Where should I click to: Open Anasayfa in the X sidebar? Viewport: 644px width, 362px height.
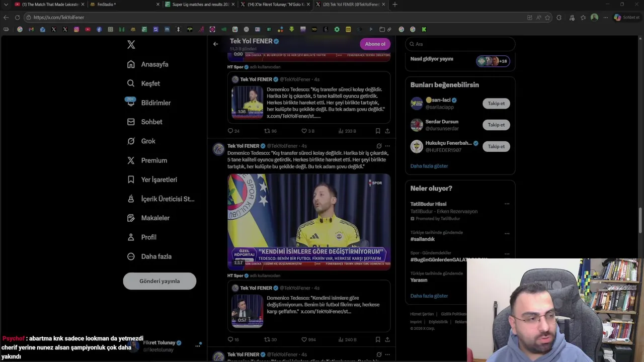coord(148,64)
